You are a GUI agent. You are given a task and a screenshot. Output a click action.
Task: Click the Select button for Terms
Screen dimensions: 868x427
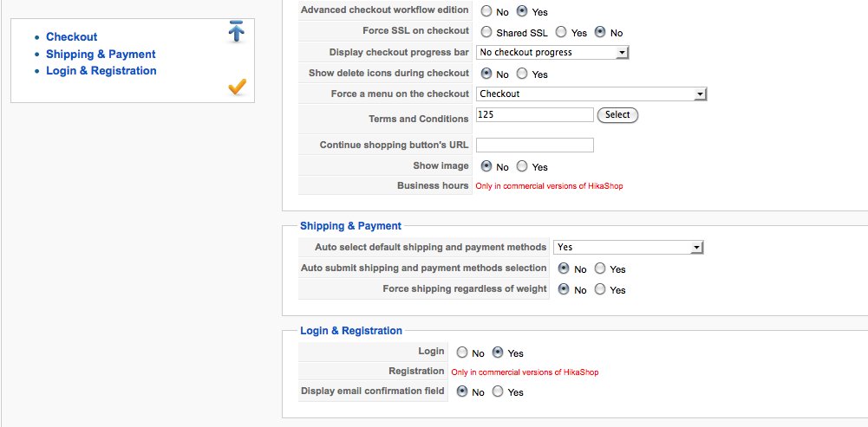[x=617, y=115]
